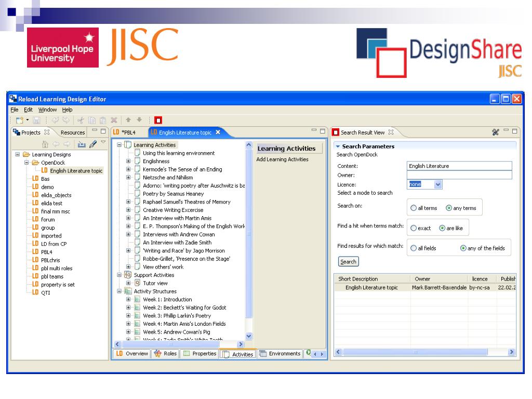Switch to the Roles tab
This screenshot has width=532, height=399.
[165, 353]
